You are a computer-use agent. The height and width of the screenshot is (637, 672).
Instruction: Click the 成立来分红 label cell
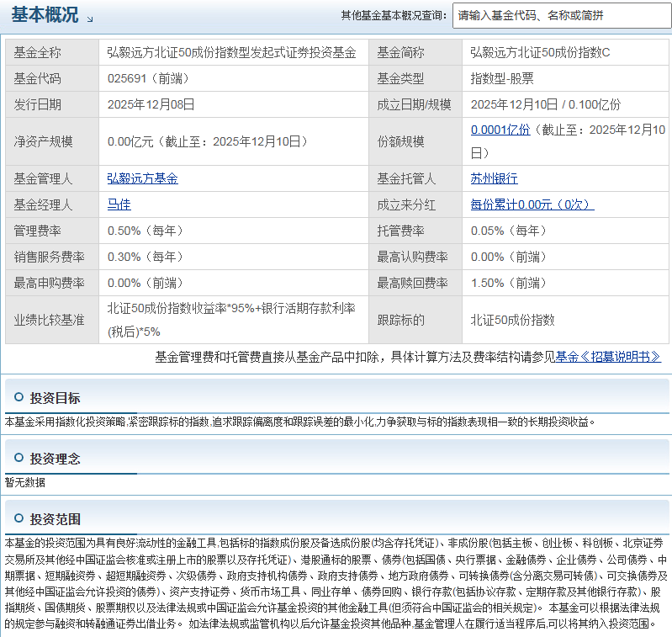[x=415, y=204]
